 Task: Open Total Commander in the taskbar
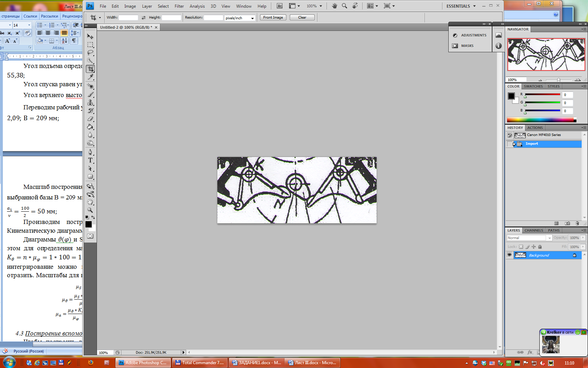[x=199, y=363]
